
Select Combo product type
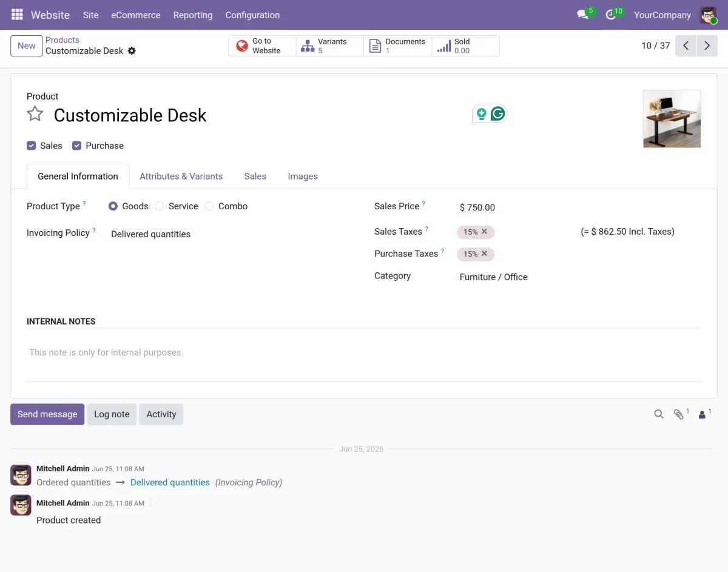(209, 206)
